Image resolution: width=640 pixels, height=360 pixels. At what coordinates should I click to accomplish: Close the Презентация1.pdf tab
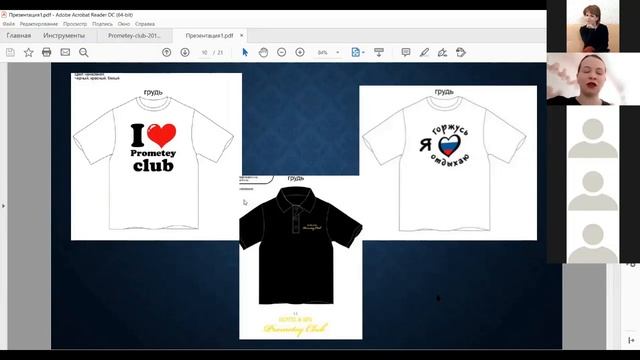point(242,36)
